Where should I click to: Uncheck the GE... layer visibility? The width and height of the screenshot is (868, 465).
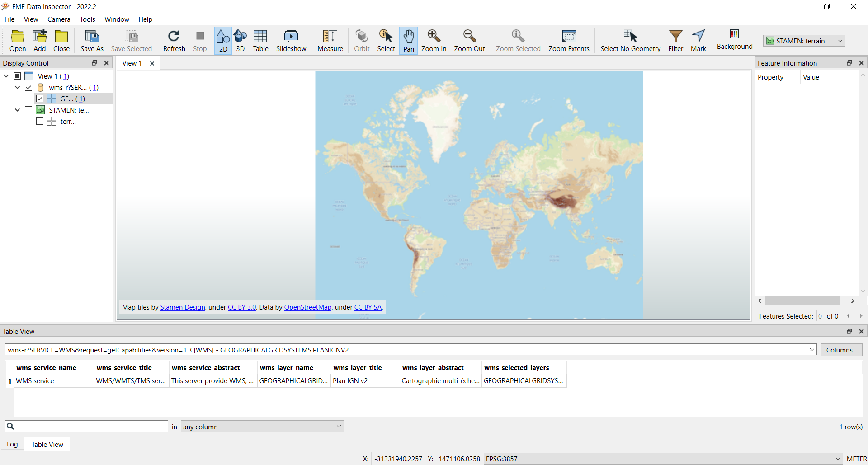tap(40, 99)
